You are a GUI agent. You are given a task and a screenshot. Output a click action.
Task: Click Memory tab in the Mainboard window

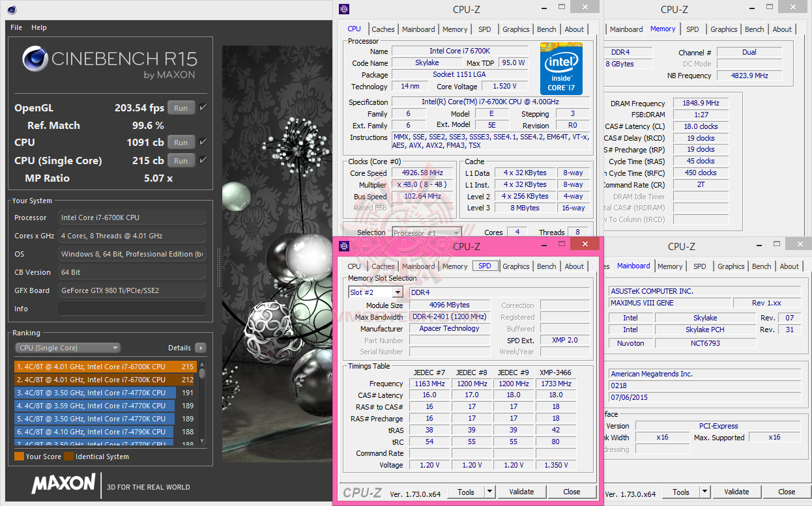point(670,266)
